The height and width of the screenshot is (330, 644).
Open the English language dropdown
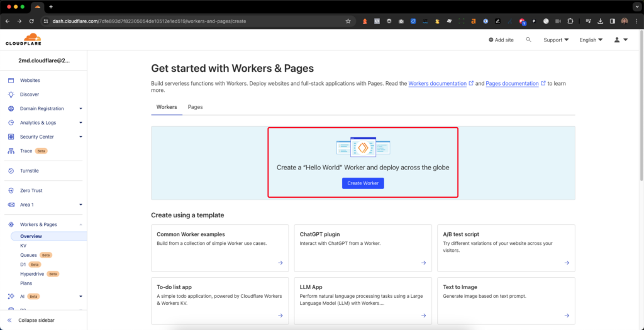pyautogui.click(x=591, y=40)
